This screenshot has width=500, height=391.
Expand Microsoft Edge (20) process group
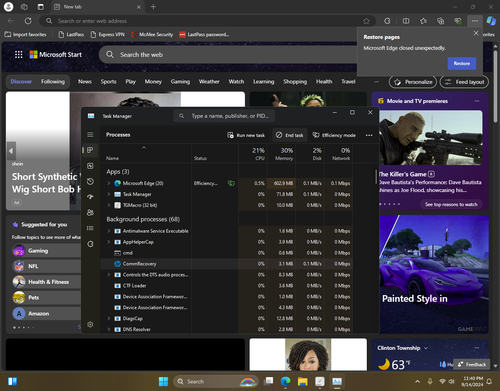pyautogui.click(x=109, y=183)
